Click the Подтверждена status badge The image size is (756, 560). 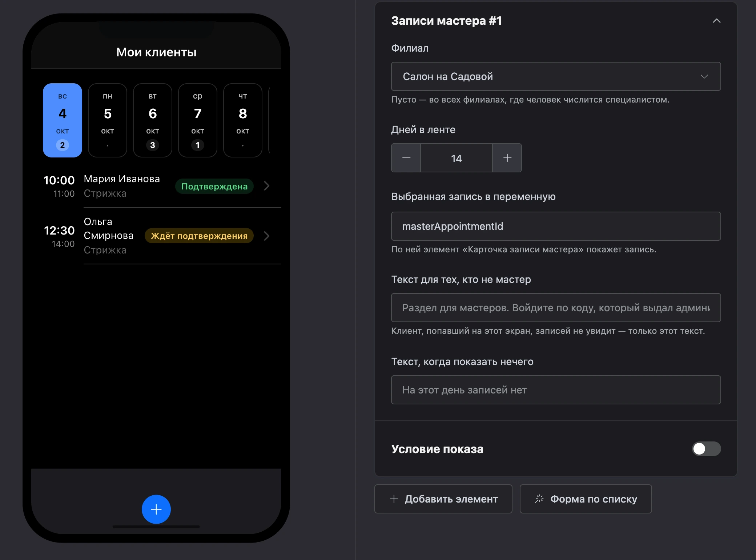point(214,186)
